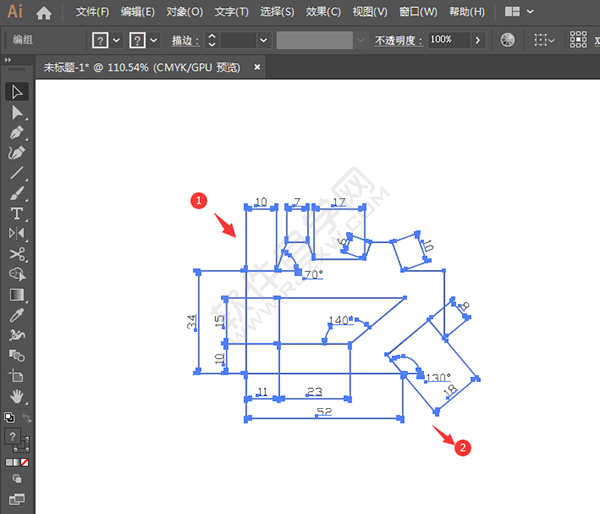600x514 pixels.
Task: Open the 对象(O) menu
Action: pos(184,12)
